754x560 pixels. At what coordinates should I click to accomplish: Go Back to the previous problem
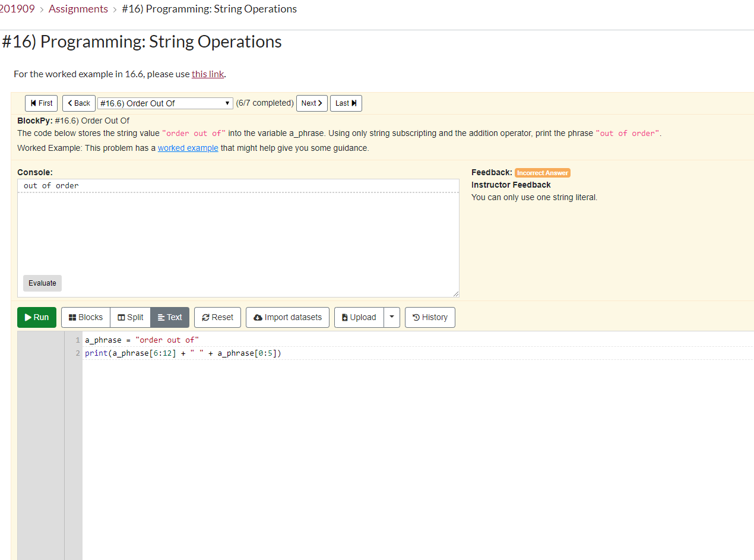point(78,103)
